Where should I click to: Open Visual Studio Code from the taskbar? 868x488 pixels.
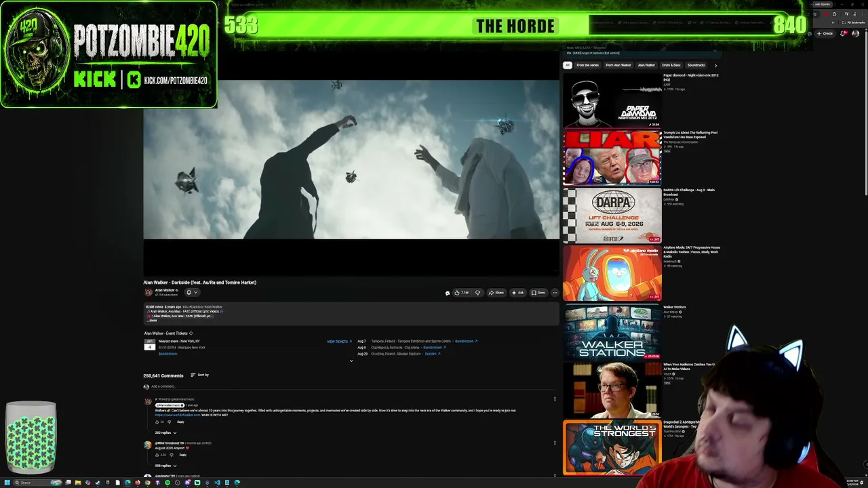coord(217,483)
